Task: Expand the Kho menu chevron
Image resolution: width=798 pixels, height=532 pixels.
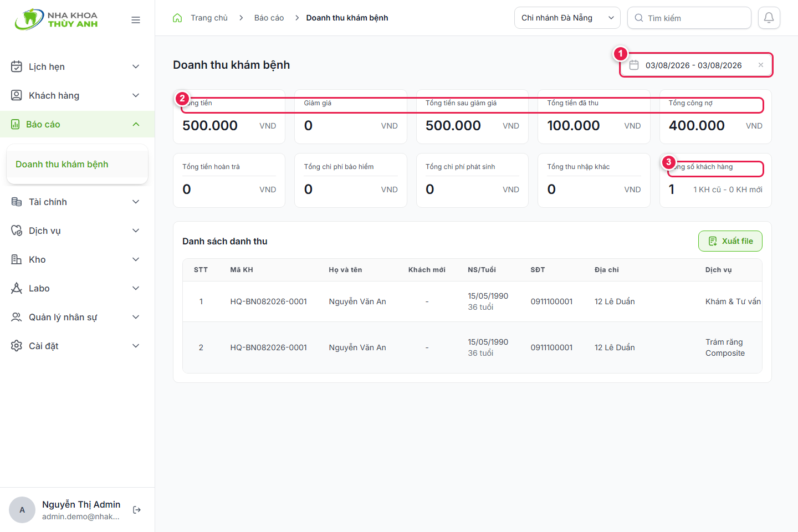Action: pos(136,259)
